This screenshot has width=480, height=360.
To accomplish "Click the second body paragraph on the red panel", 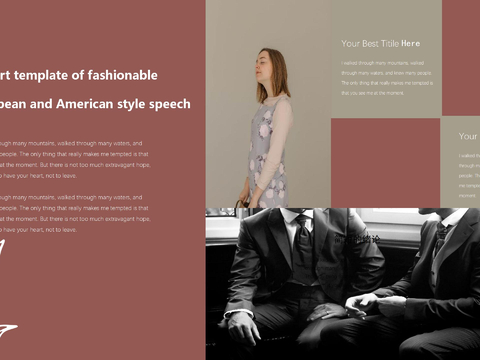I will [x=75, y=213].
